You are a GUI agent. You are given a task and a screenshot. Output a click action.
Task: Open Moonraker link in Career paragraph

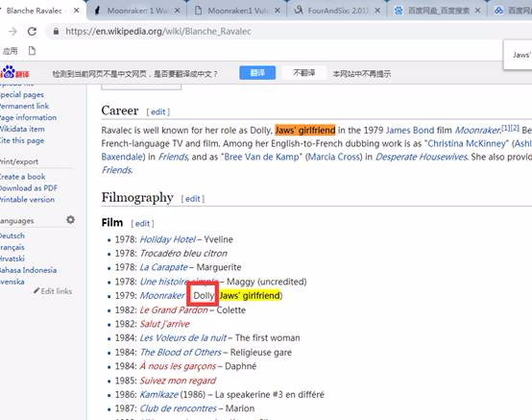pyautogui.click(x=477, y=130)
